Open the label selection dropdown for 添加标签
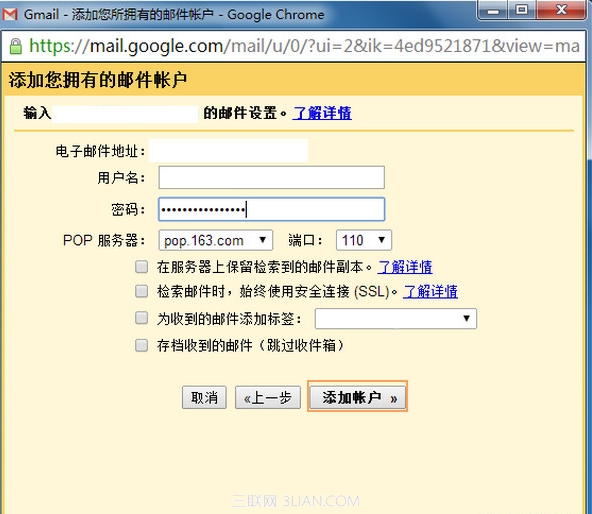This screenshot has width=592, height=514. 396,318
